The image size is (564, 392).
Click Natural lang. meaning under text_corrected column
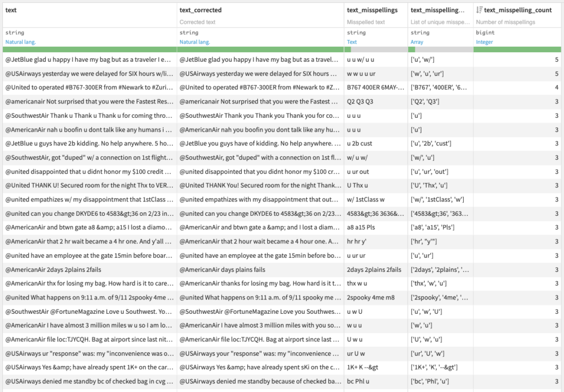197,42
